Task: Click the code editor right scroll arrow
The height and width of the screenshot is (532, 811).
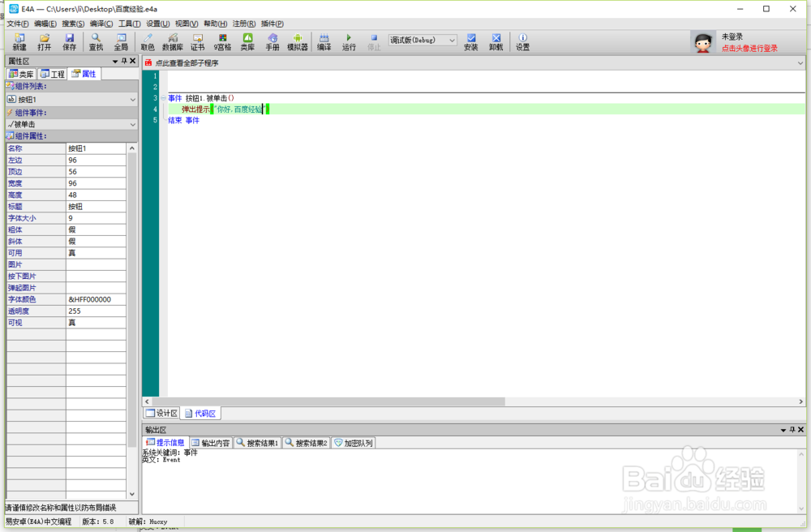Action: point(800,401)
